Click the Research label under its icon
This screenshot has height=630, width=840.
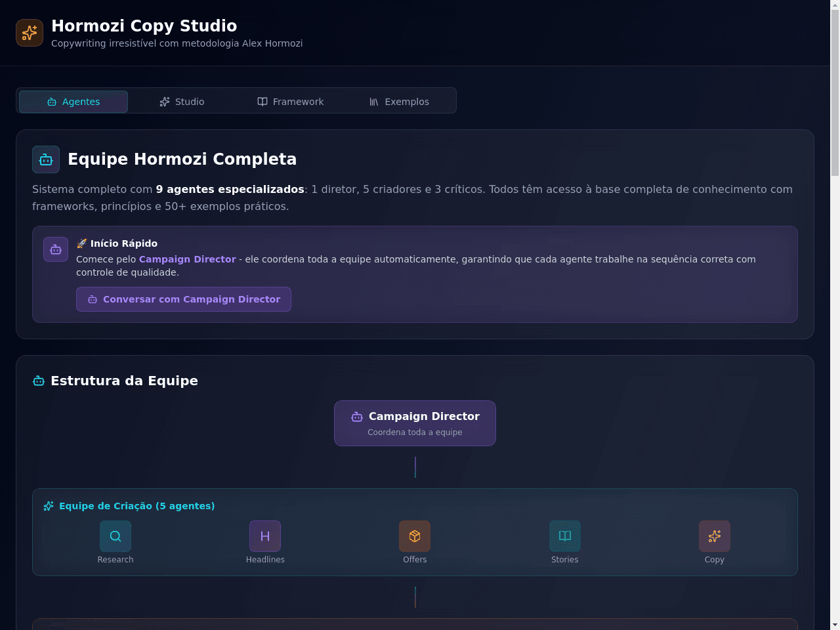coord(115,560)
